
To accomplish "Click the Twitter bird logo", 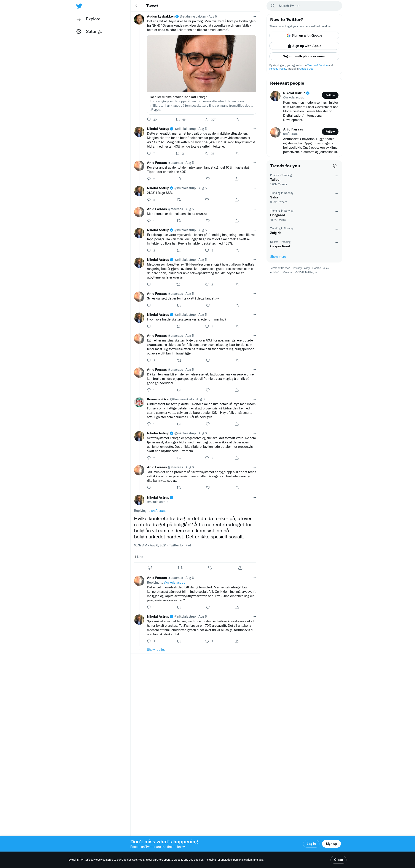I will [79, 6].
